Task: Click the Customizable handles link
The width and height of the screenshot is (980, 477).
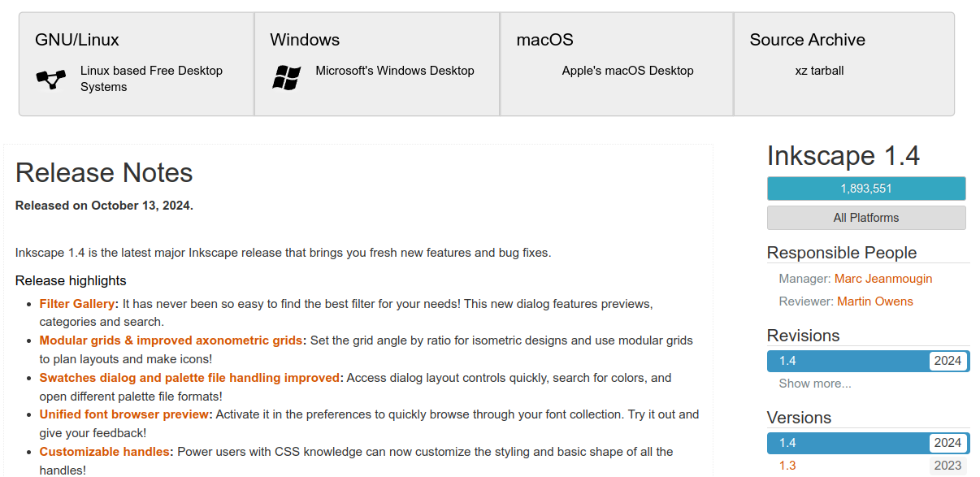Action: point(105,452)
